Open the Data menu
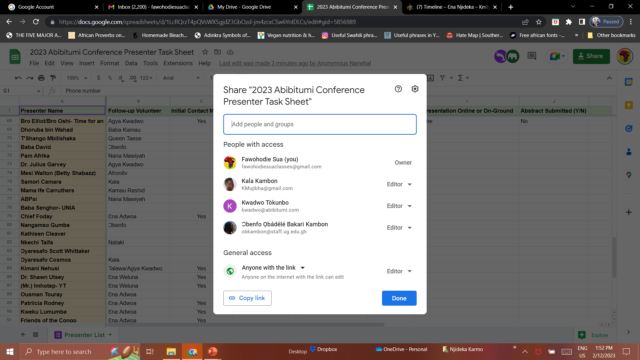The width and height of the screenshot is (640, 360). tap(131, 63)
